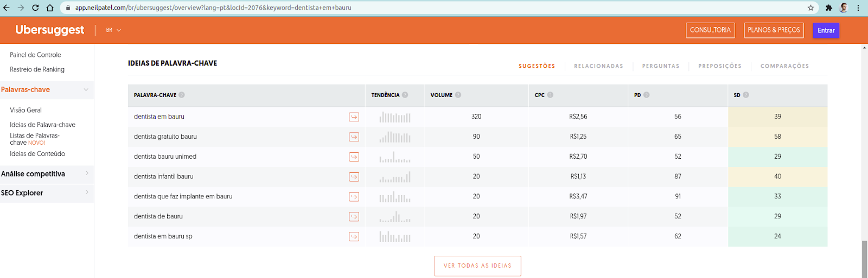Show info tooltip for CPC column
868x278 pixels.
pos(550,95)
